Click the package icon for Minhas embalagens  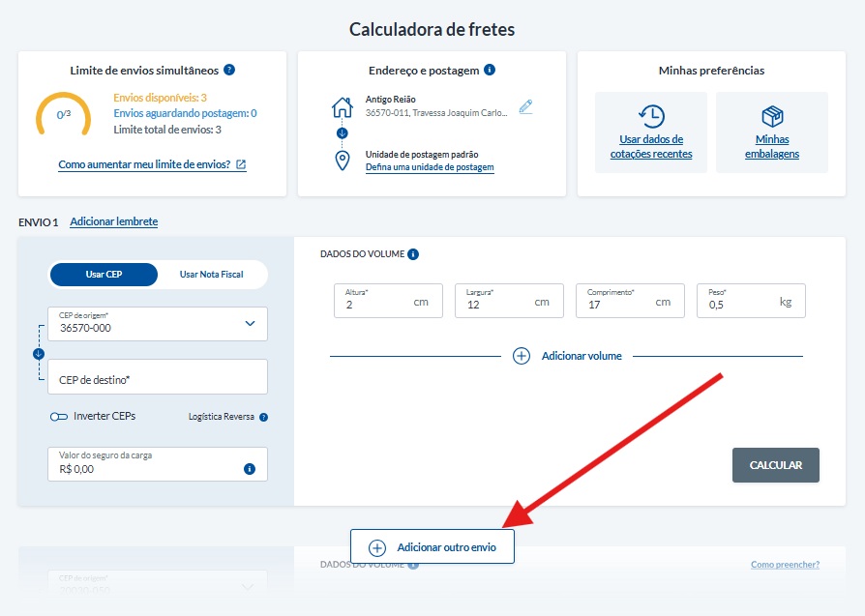(772, 116)
